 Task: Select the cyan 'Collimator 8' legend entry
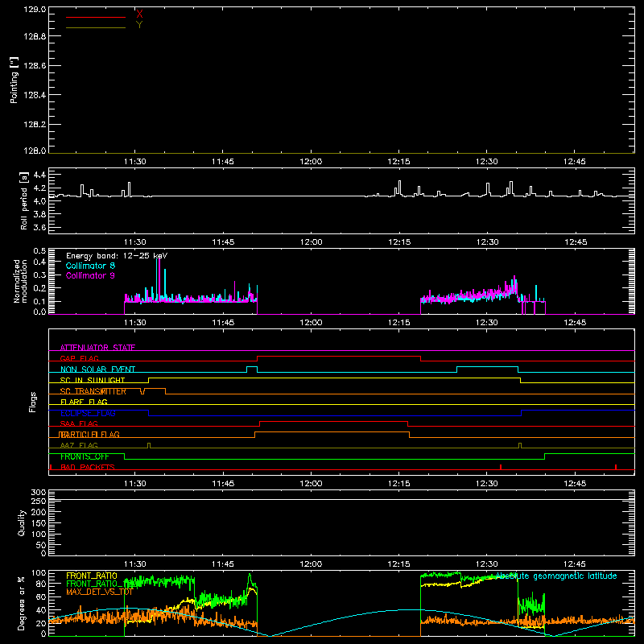pyautogui.click(x=90, y=266)
